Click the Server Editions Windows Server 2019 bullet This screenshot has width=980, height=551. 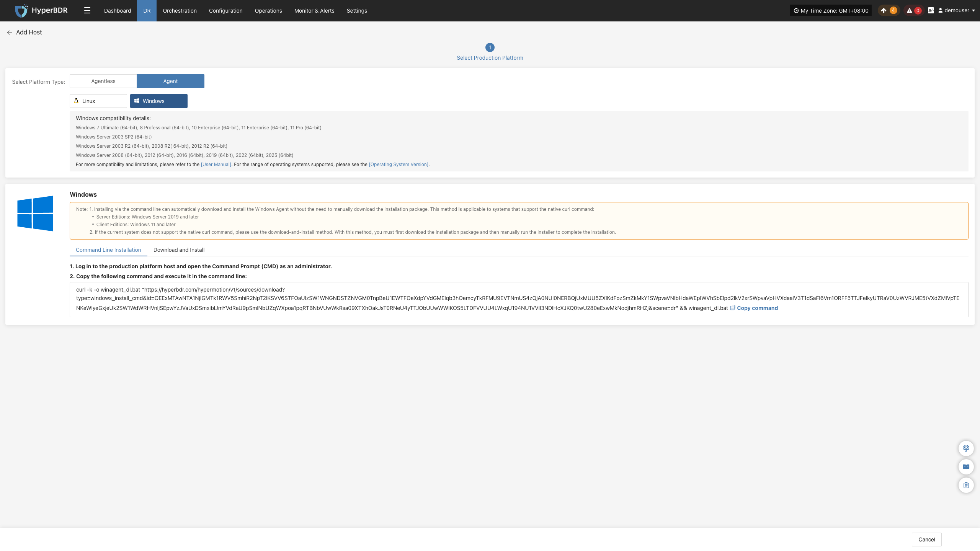[x=147, y=217]
